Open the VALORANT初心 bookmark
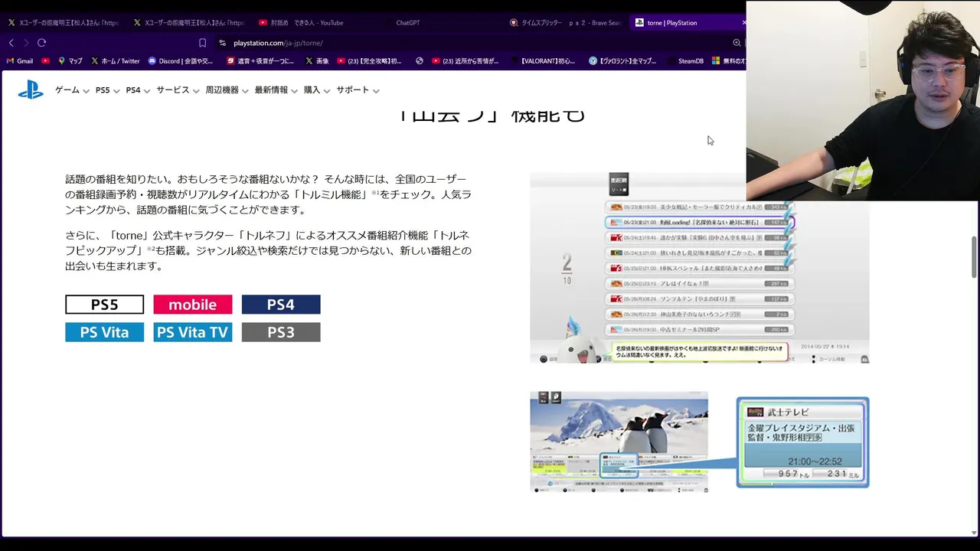This screenshot has height=551, width=980. (x=542, y=60)
